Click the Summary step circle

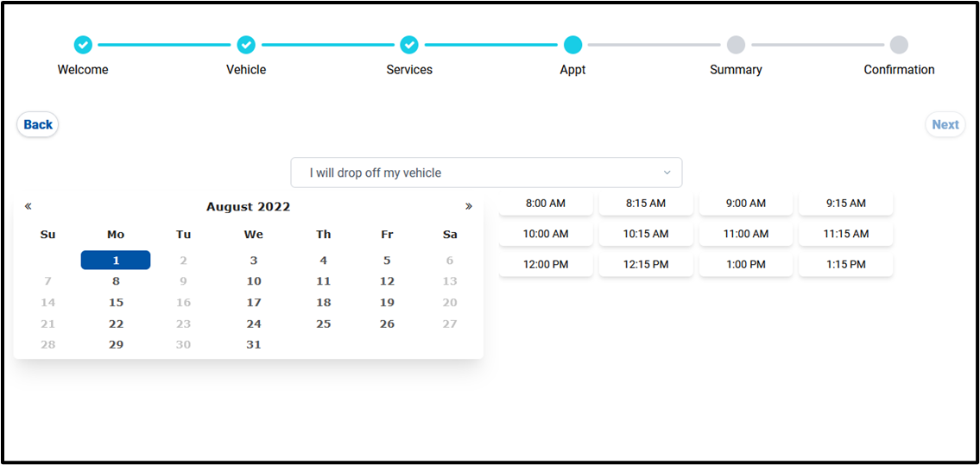tap(736, 45)
